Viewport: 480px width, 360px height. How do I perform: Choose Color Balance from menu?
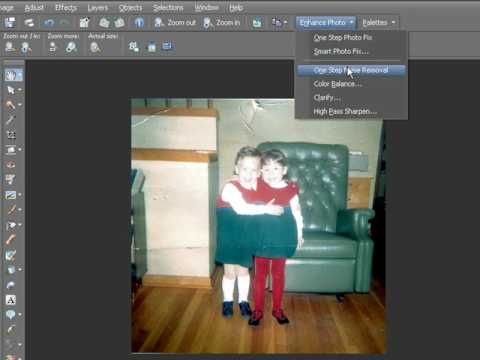pos(337,84)
